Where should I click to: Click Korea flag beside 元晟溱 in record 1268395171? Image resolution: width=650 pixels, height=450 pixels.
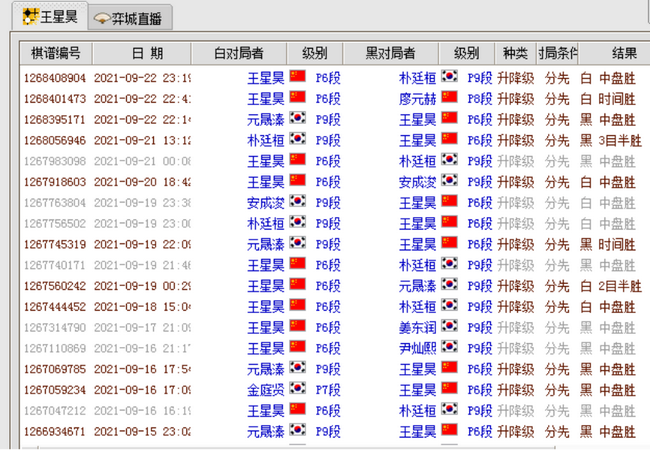pos(298,118)
